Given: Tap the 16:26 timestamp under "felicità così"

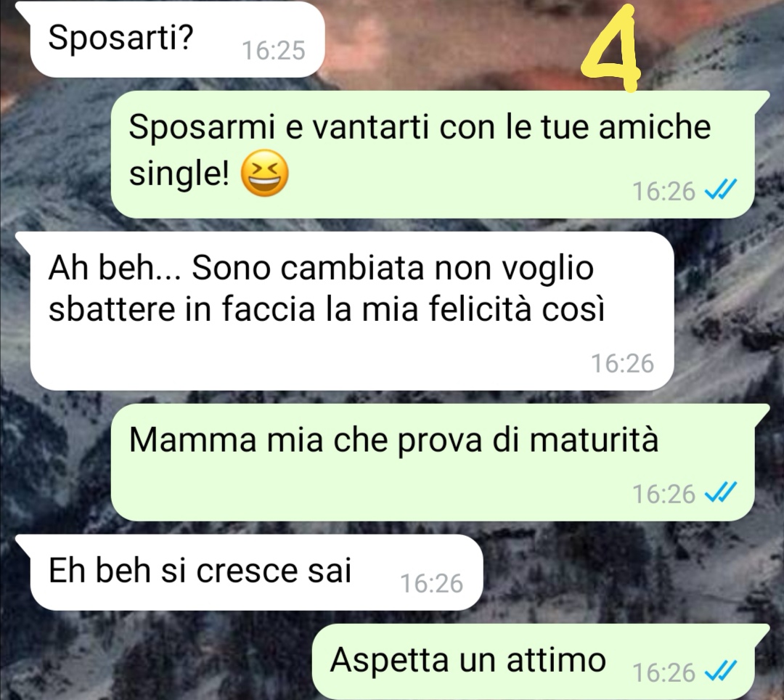Looking at the screenshot, I should point(623,364).
